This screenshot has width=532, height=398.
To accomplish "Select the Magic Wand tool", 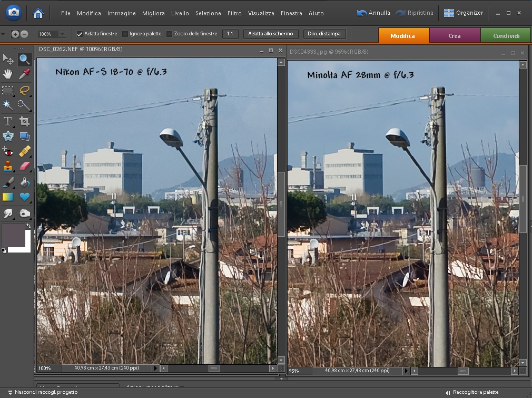I will tap(8, 105).
